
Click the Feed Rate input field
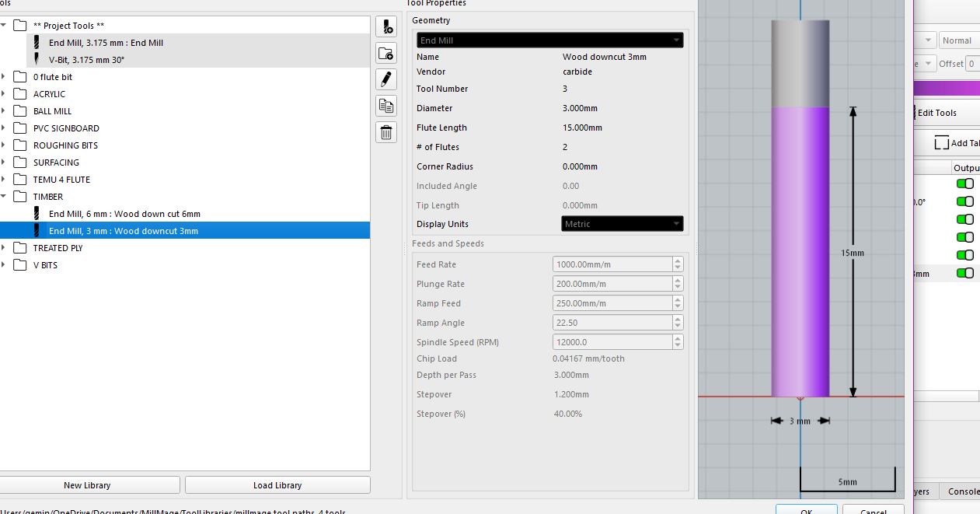[612, 264]
